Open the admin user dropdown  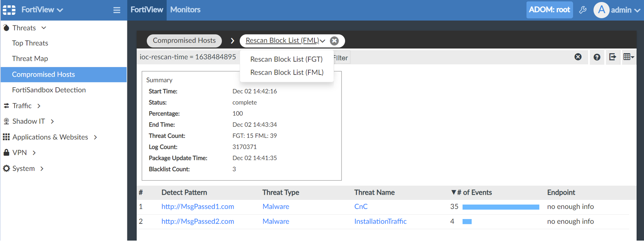[x=626, y=10]
